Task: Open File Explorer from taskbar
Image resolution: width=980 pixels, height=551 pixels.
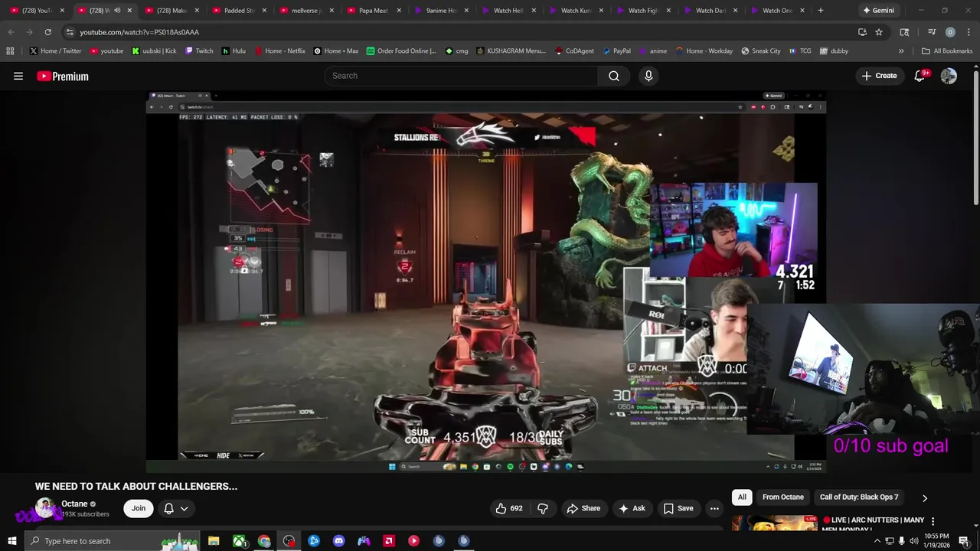Action: [x=214, y=541]
